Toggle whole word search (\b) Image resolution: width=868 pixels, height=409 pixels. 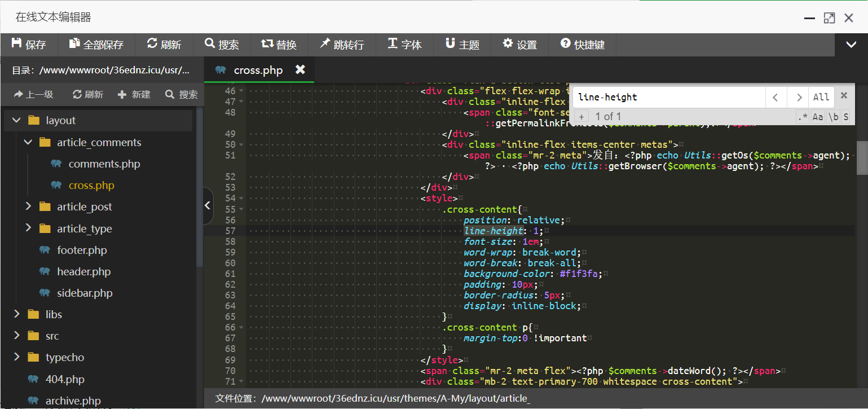coord(833,117)
